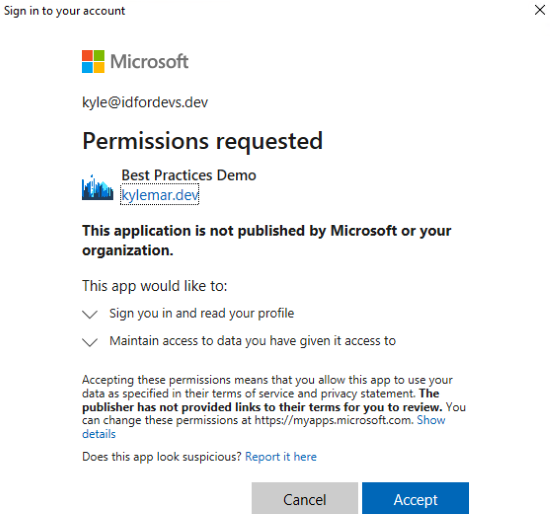Expand the chevron beside 'Maintain access to data'
Image resolution: width=550 pixels, height=520 pixels.
[90, 342]
